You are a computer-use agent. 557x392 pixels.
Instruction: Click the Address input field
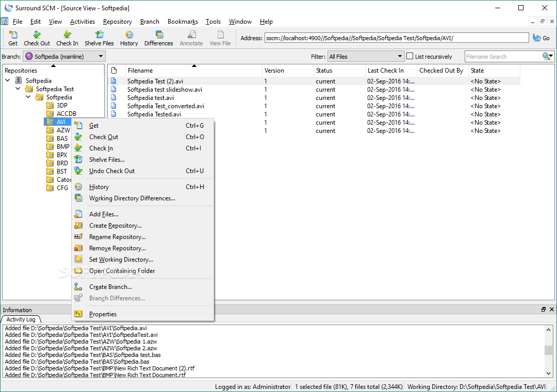pyautogui.click(x=397, y=38)
